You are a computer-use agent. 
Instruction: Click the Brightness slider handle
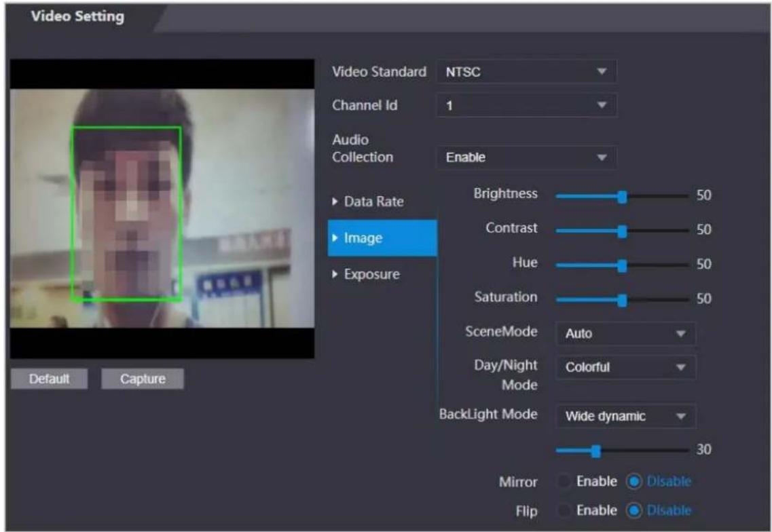coord(623,196)
